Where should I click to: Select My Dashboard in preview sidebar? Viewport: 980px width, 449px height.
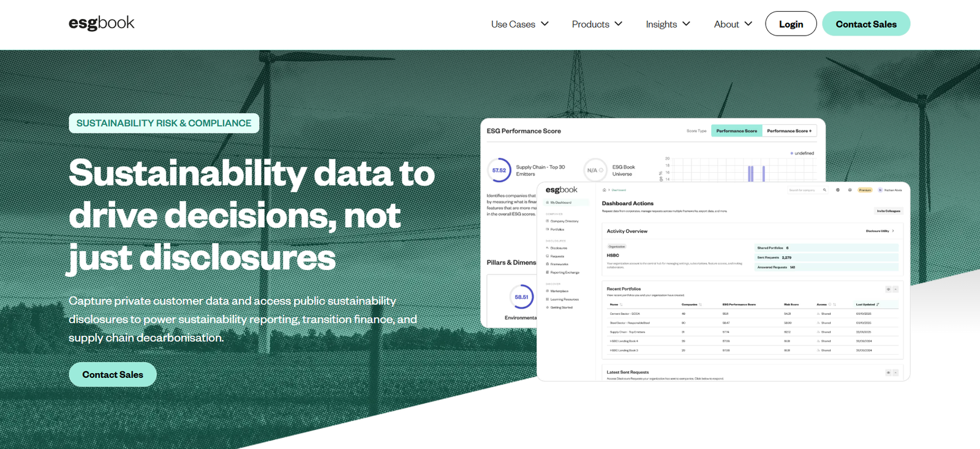560,202
